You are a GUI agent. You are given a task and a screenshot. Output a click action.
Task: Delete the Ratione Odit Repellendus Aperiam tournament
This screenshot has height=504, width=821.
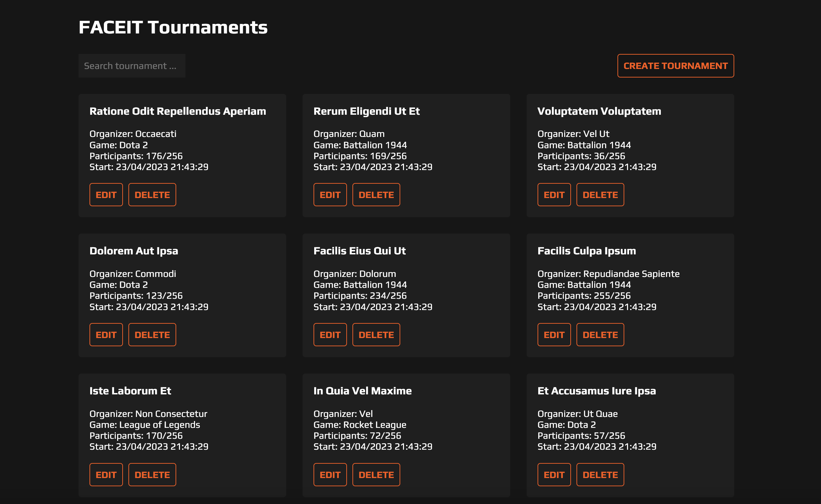coord(152,194)
